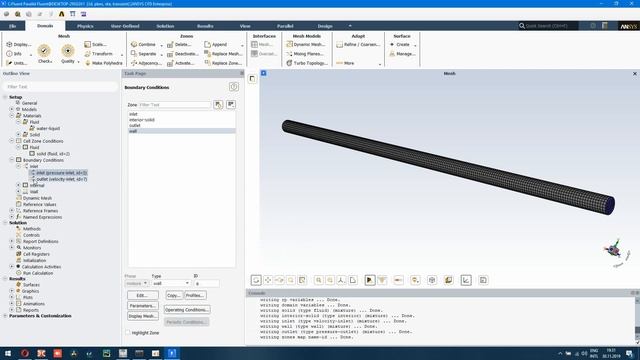The image size is (640, 360).
Task: Click the Scale mesh option
Action: tap(96, 44)
